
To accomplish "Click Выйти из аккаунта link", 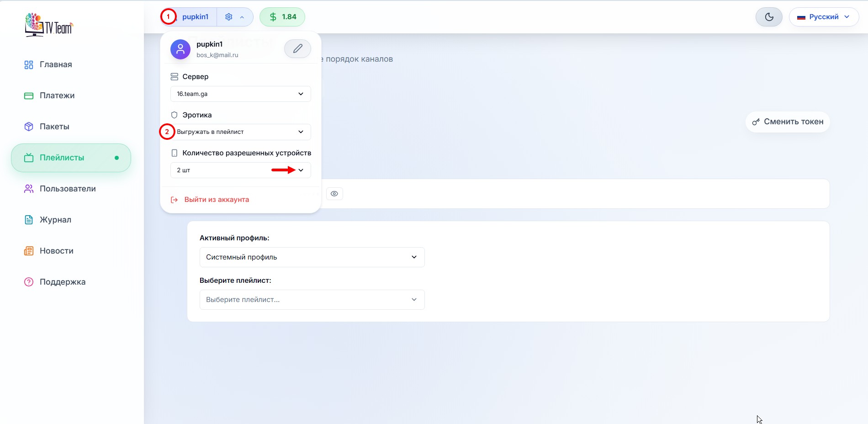I will click(217, 200).
